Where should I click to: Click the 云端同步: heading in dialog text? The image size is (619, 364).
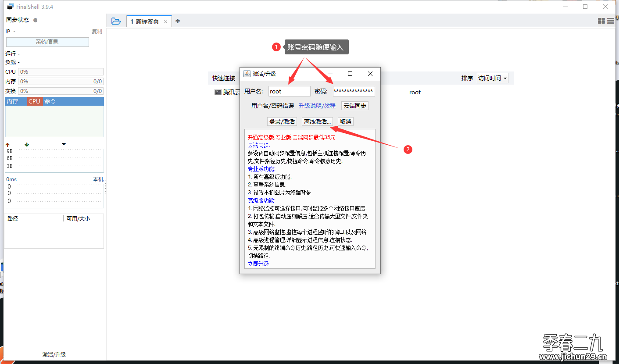(x=259, y=145)
